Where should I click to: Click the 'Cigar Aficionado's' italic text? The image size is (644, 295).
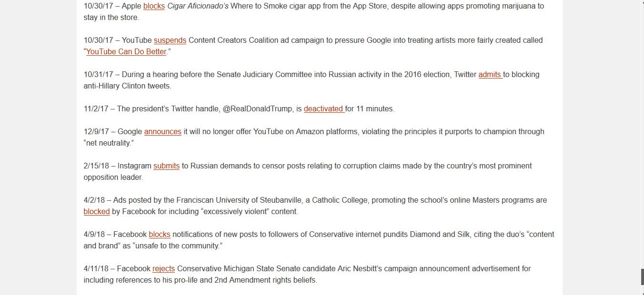198,6
